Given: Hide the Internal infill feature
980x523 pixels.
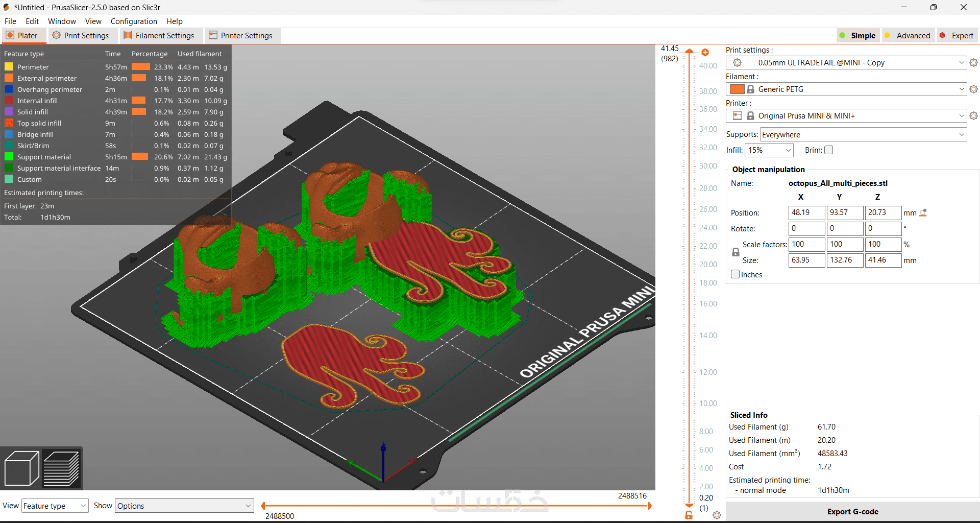Looking at the screenshot, I should tap(9, 101).
